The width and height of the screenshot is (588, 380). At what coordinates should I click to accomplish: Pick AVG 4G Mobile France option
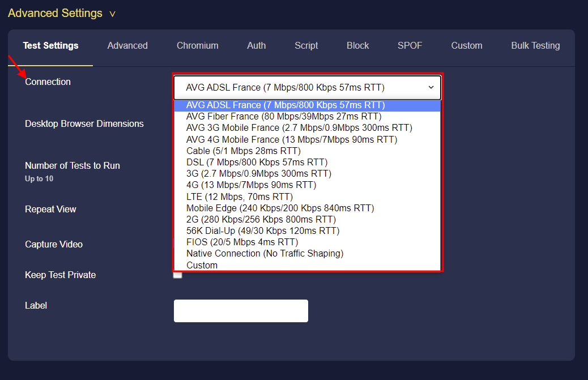(x=308, y=139)
